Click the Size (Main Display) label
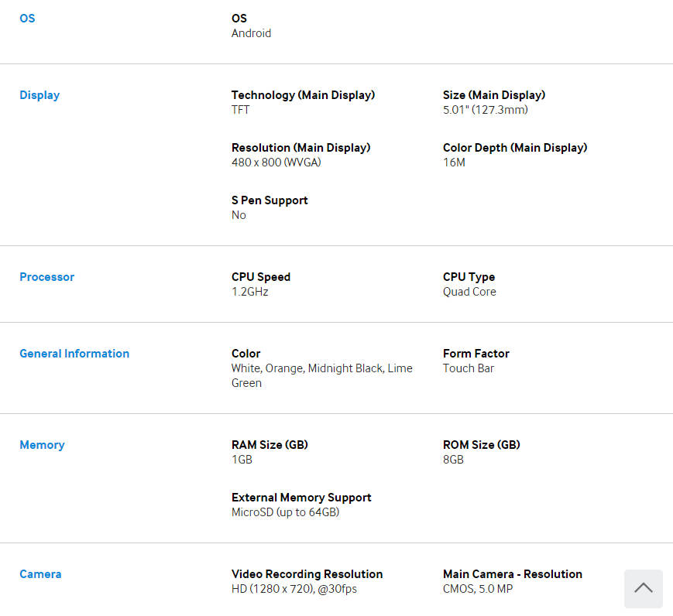This screenshot has width=673, height=616. coord(494,95)
